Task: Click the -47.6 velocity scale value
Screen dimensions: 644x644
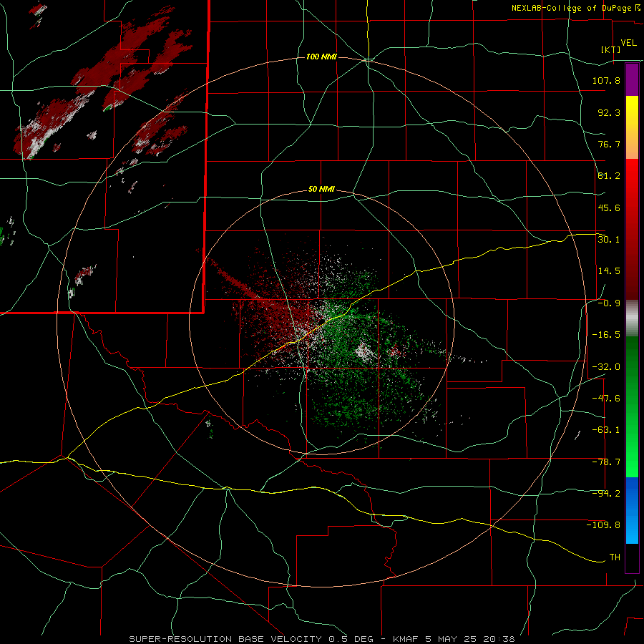Action: pyautogui.click(x=606, y=399)
